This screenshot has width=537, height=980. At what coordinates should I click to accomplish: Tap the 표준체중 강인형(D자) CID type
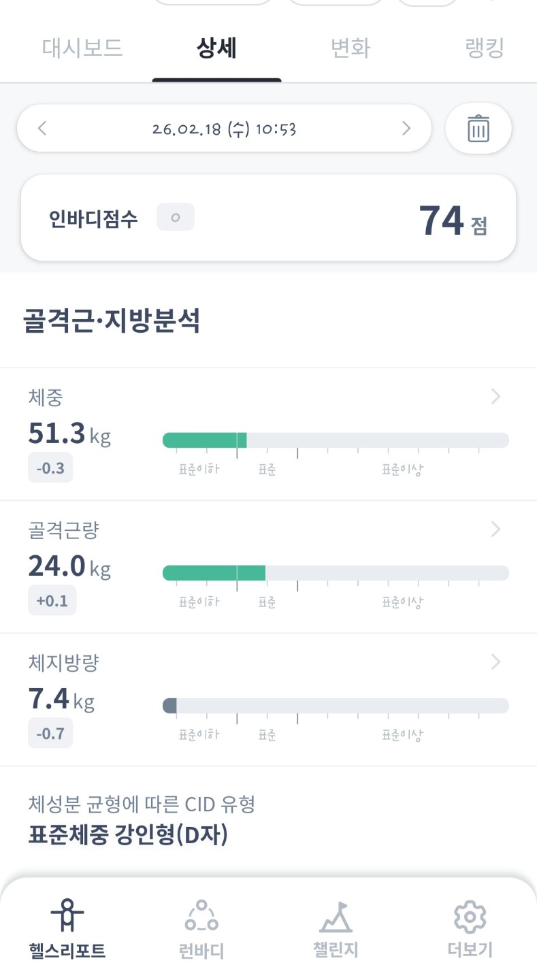128,834
